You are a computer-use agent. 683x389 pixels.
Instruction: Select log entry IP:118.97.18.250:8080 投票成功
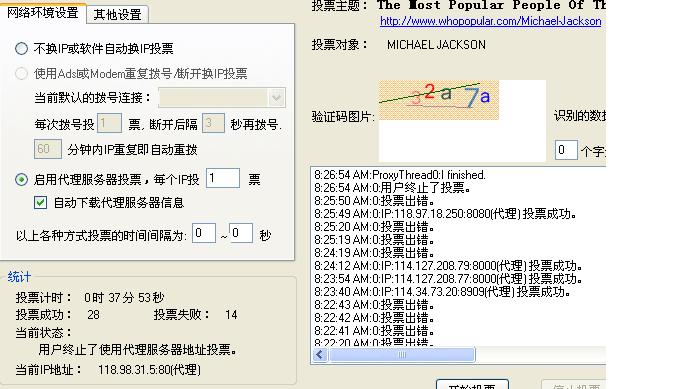pos(446,214)
